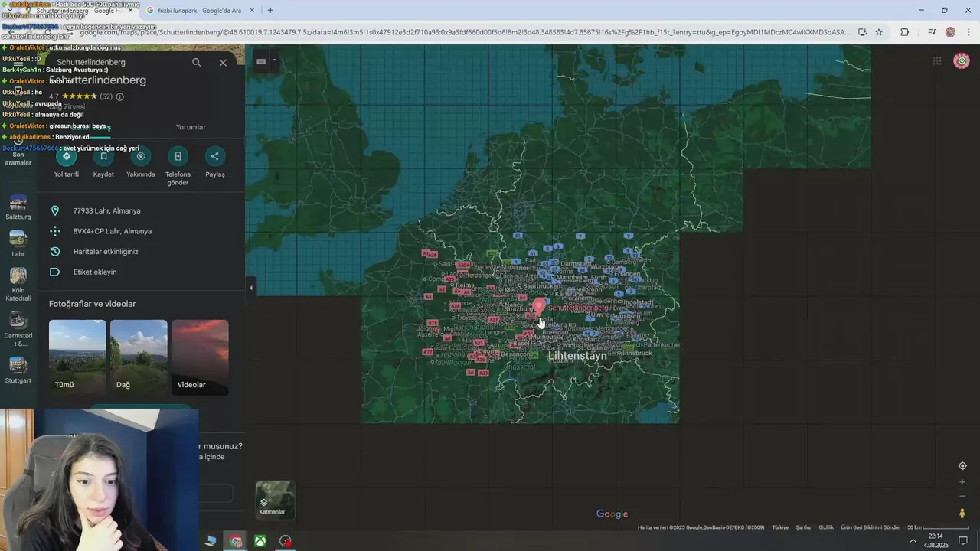The width and height of the screenshot is (980, 551).
Task: Open Stuttgart recent search
Action: [18, 370]
